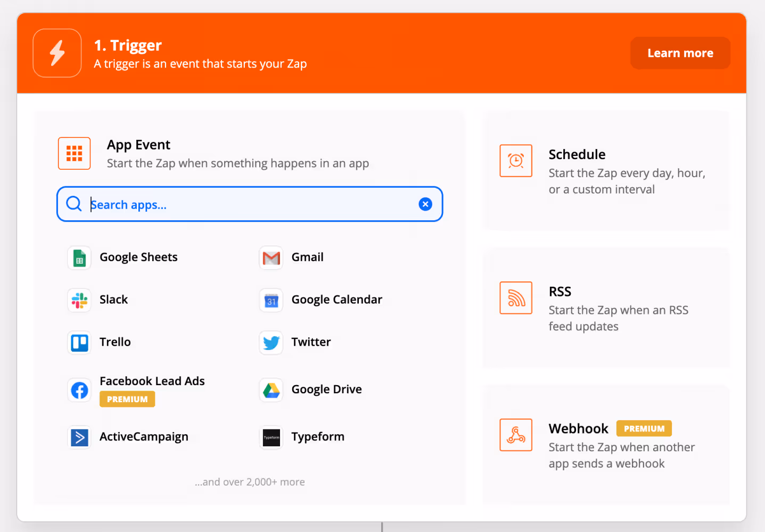Screen dimensions: 765x532
Task: Choose Slack app label
Action: [113, 300]
